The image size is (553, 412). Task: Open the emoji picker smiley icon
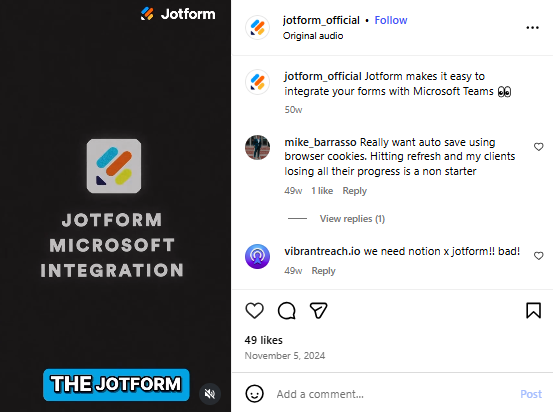point(254,393)
